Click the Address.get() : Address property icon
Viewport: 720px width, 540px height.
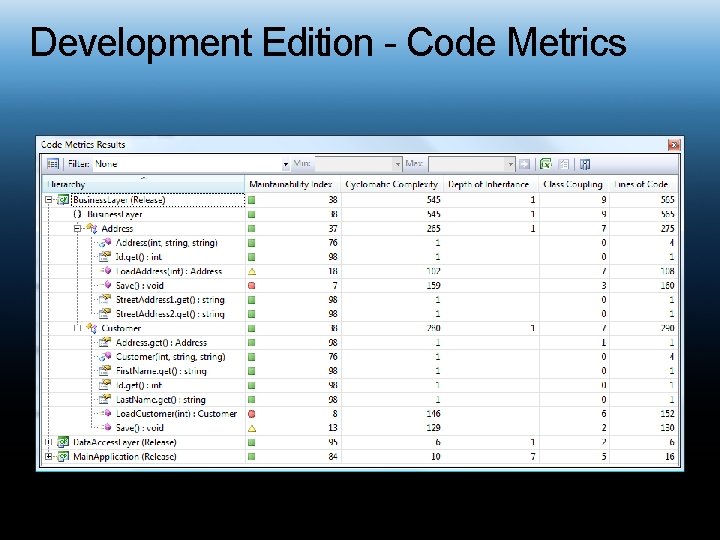pyautogui.click(x=105, y=342)
